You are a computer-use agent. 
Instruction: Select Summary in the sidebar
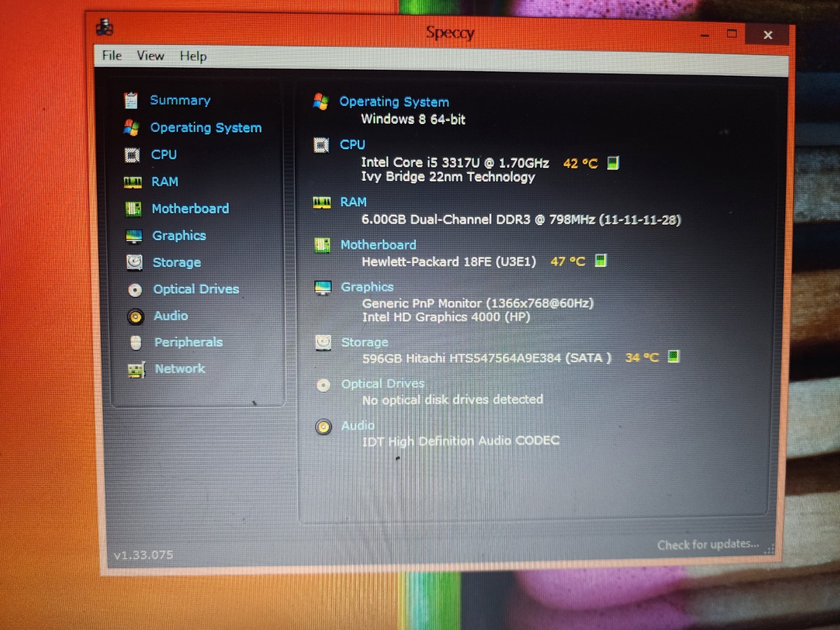(180, 100)
